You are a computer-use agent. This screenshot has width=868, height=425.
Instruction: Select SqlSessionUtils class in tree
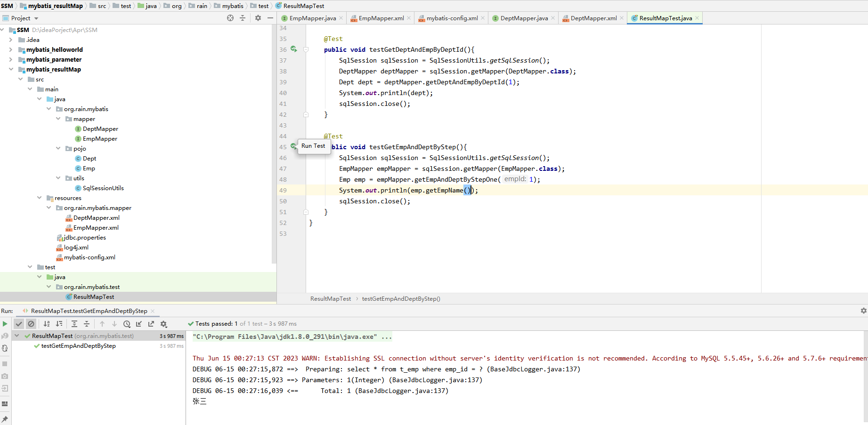click(103, 188)
